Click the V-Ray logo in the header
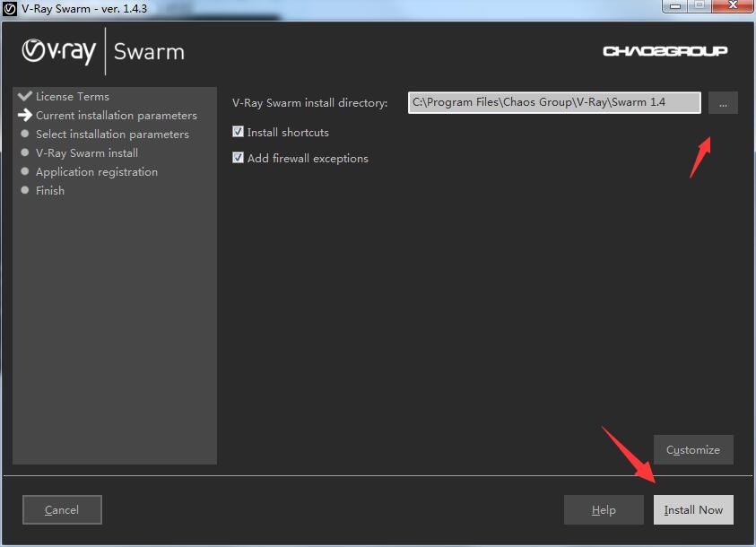Image resolution: width=756 pixels, height=547 pixels. coord(59,51)
